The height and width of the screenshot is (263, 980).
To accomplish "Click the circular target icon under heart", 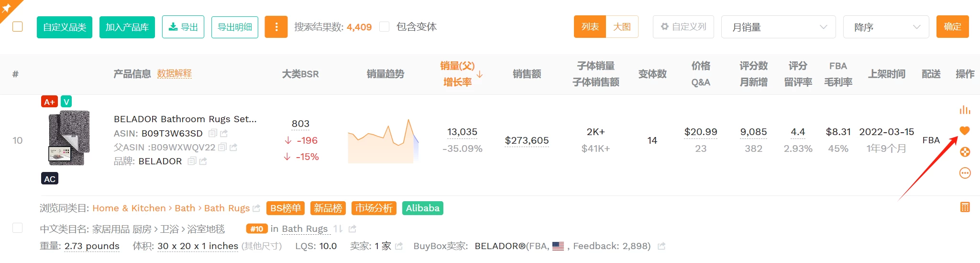I will (x=965, y=152).
